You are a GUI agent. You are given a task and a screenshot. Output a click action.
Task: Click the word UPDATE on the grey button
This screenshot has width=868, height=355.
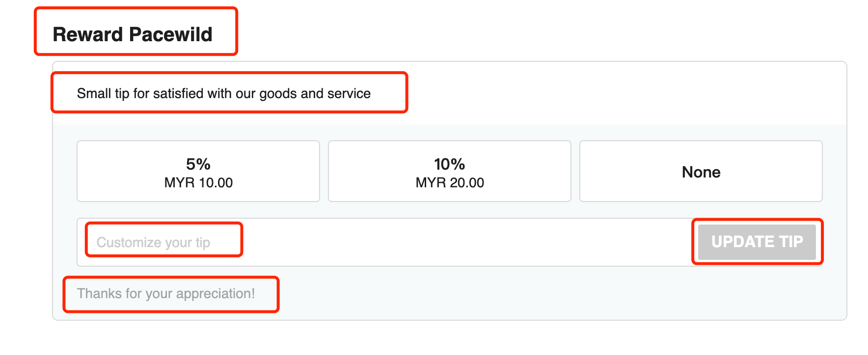pos(743,242)
